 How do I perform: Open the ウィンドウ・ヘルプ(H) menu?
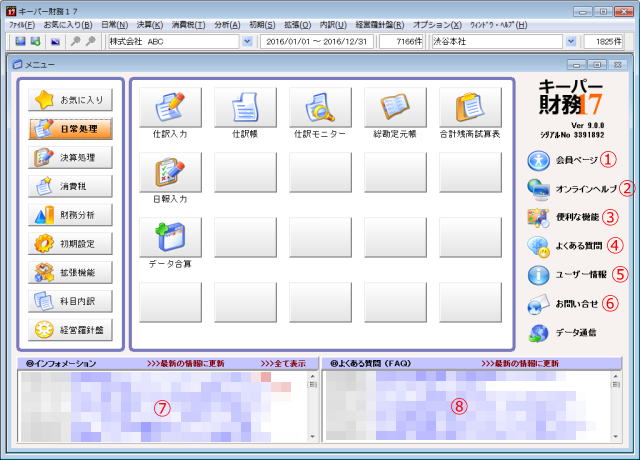pos(499,25)
